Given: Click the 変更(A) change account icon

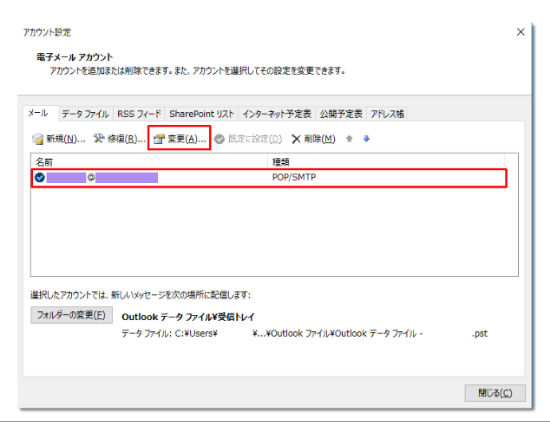Looking at the screenshot, I should (159, 139).
